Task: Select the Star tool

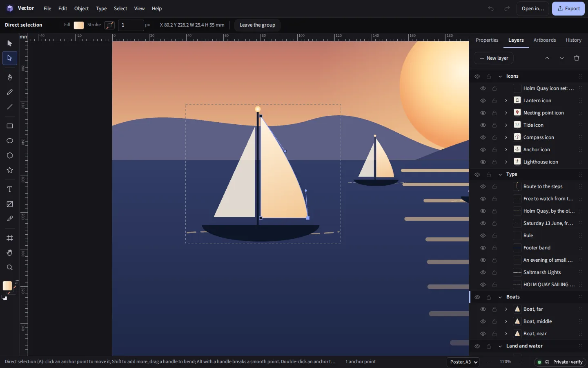Action: [x=10, y=170]
